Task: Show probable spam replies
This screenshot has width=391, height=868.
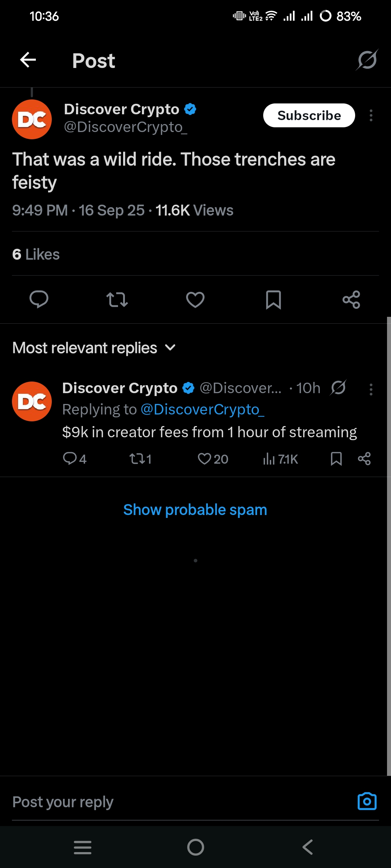Action: pos(195,510)
